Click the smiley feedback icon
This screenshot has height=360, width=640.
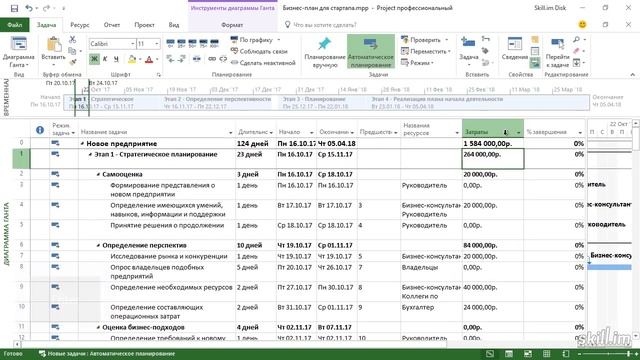pyautogui.click(x=582, y=24)
